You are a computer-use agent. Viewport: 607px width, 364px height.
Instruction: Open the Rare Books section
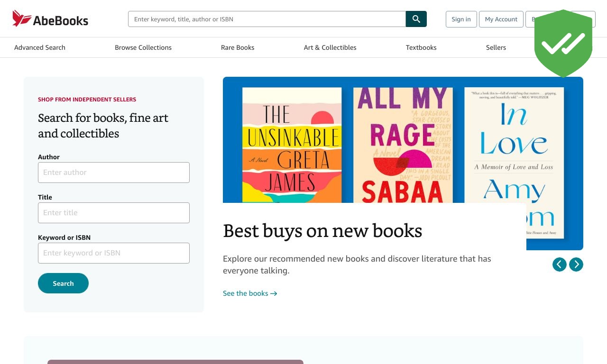point(238,47)
